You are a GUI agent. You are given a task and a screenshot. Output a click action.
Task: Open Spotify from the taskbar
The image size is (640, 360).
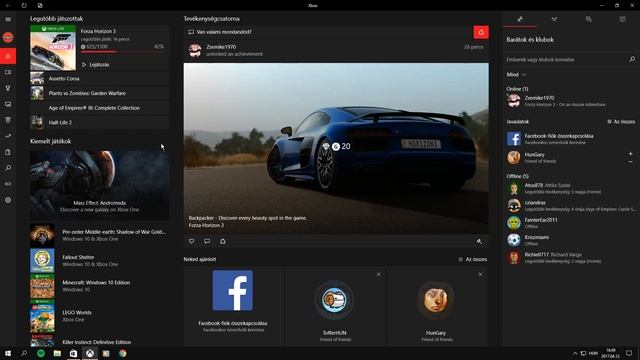coord(41,353)
